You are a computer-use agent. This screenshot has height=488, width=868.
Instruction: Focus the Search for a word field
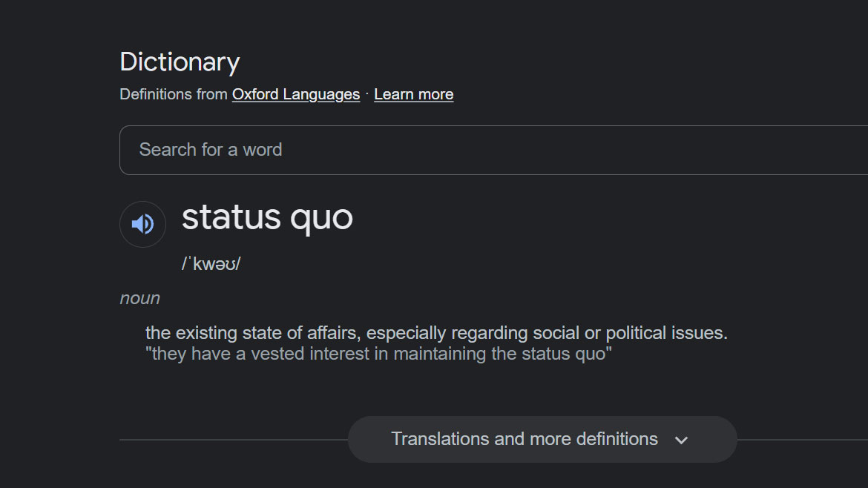(490, 150)
